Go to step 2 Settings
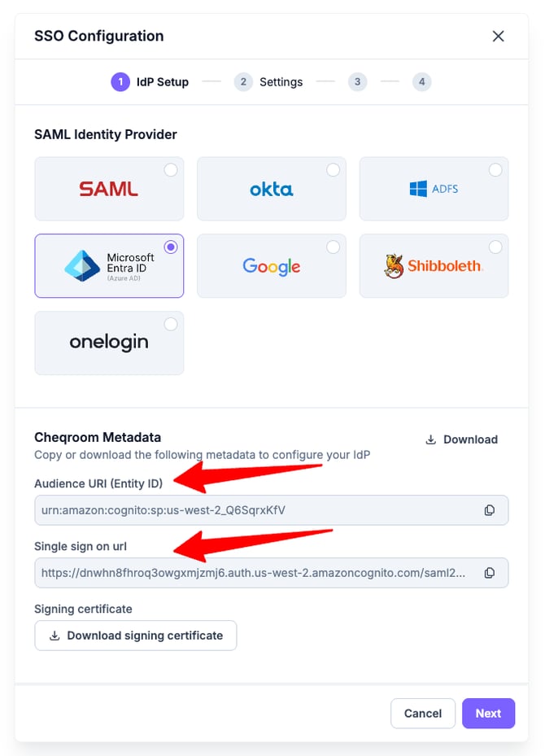 (x=268, y=81)
